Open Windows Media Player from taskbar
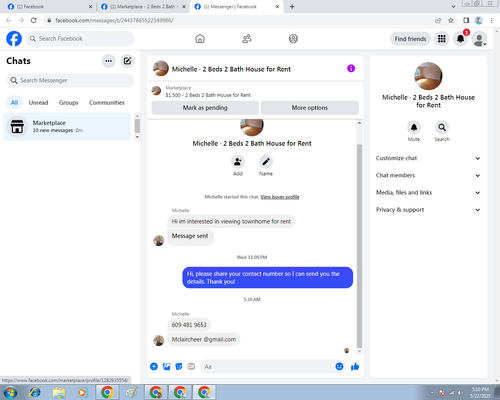 point(82,392)
